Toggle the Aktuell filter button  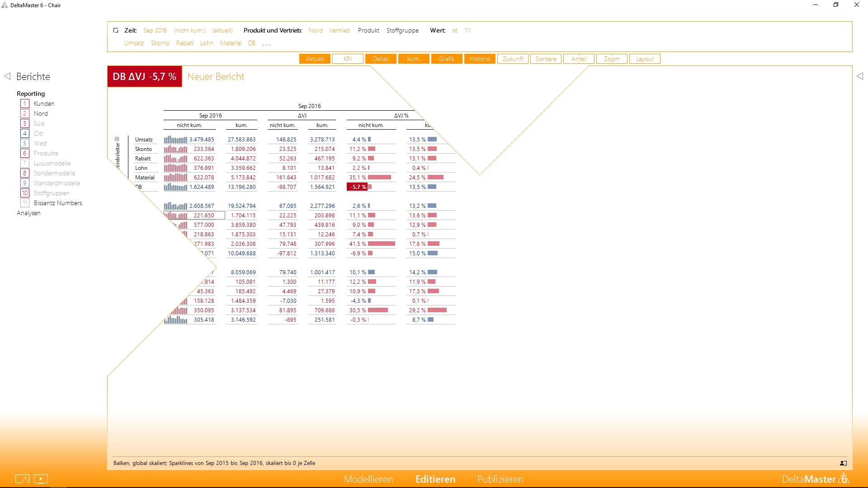[315, 59]
